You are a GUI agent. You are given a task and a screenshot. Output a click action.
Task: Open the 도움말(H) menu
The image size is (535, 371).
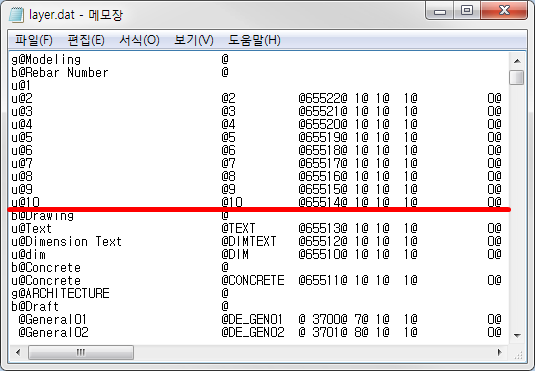click(254, 40)
